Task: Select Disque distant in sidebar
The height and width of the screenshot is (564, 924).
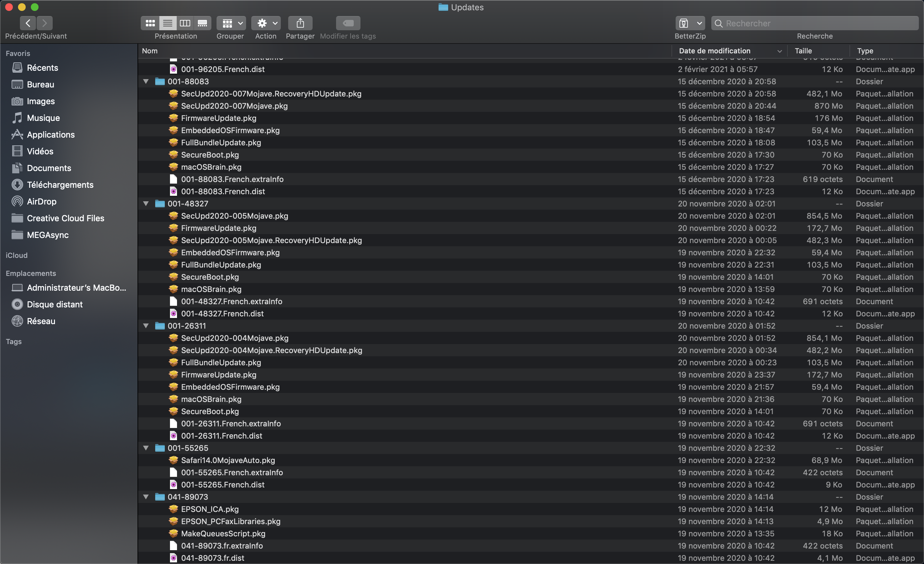Action: tap(54, 304)
